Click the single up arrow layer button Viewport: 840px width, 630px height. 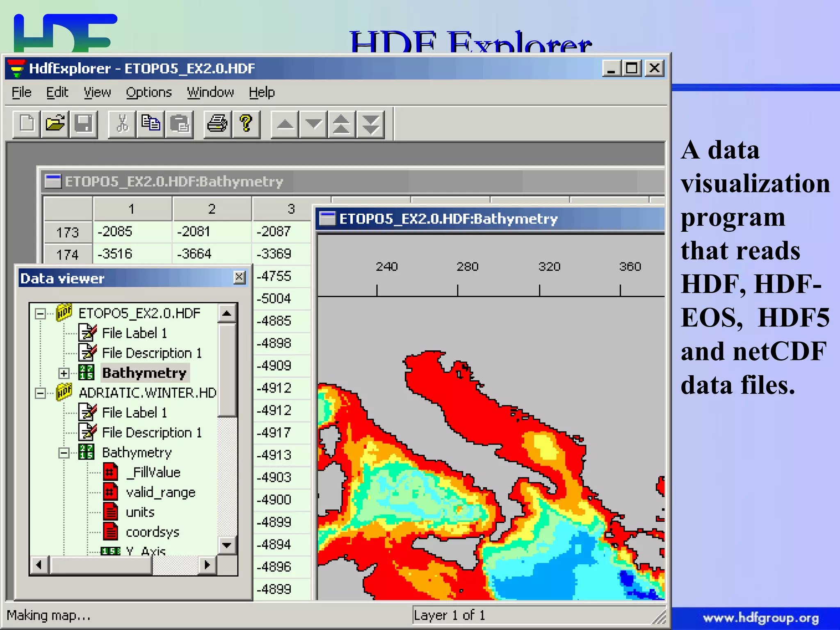pyautogui.click(x=285, y=124)
